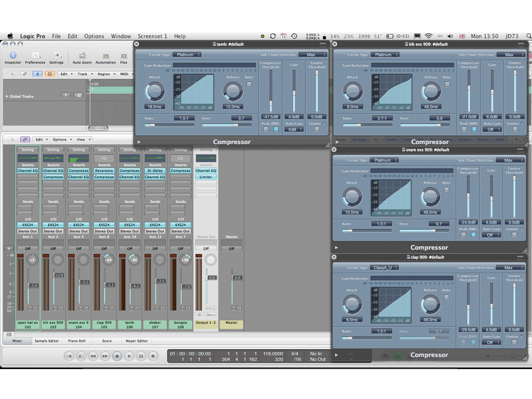Click the duplicate track button
This screenshot has height=399, width=532.
(x=78, y=95)
